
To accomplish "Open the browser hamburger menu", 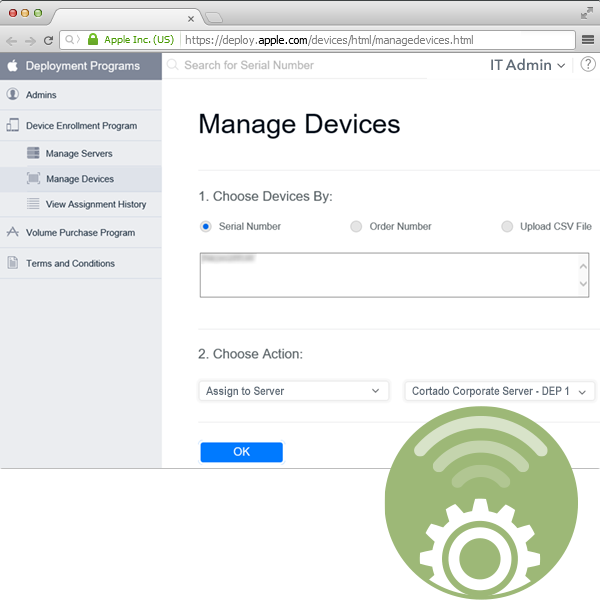I will tap(588, 40).
